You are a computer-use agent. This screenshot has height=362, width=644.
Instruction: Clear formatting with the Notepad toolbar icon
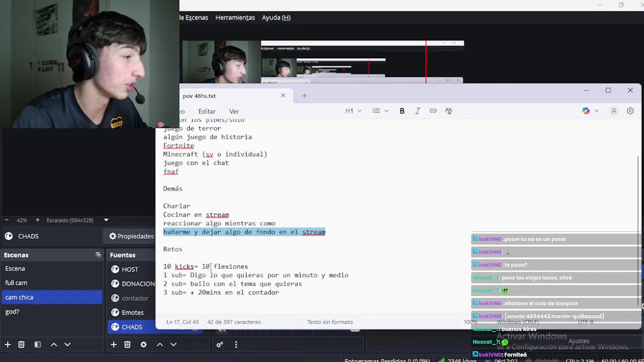(449, 111)
